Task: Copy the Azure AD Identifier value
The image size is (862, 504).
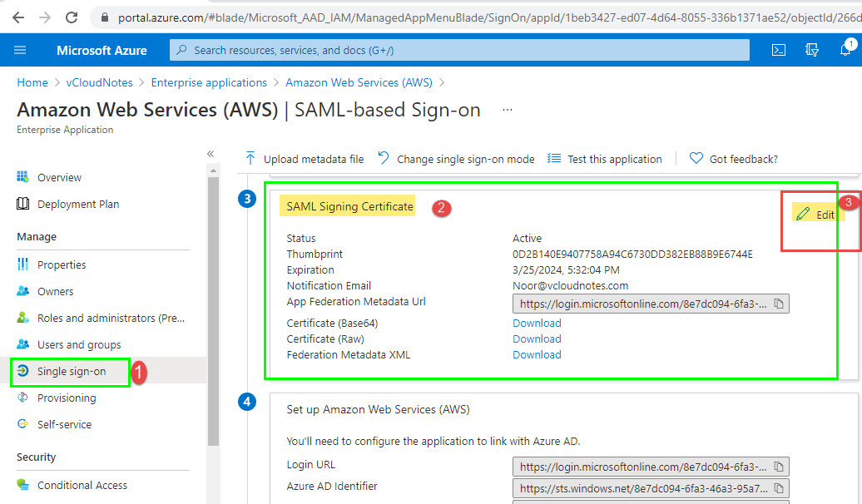Action: (780, 488)
